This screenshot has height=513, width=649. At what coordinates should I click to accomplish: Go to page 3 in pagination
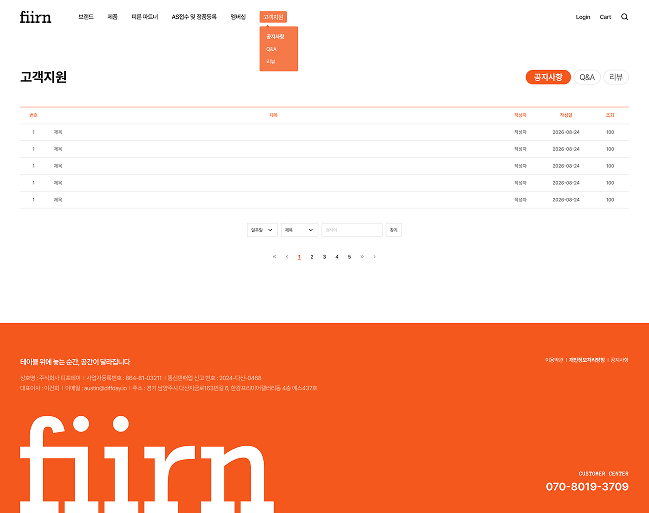(324, 257)
